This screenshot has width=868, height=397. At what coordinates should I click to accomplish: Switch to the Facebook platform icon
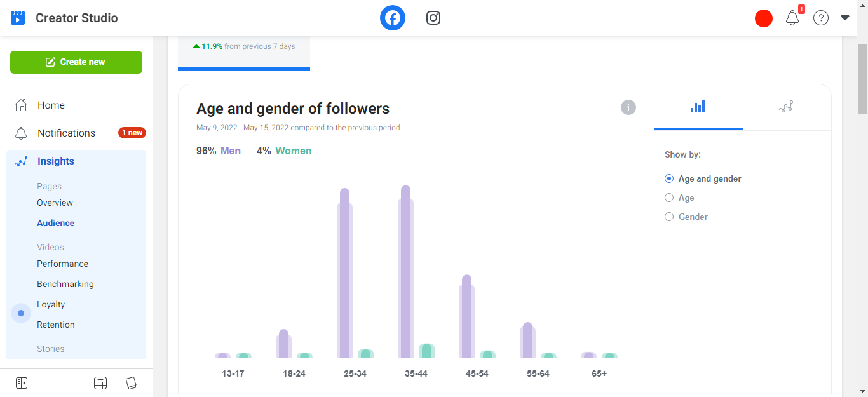(x=393, y=18)
